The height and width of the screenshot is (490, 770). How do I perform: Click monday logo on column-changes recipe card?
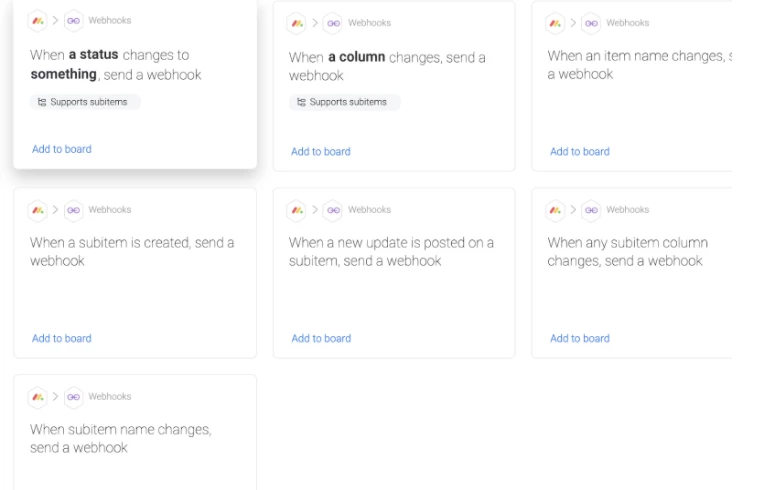pos(297,23)
